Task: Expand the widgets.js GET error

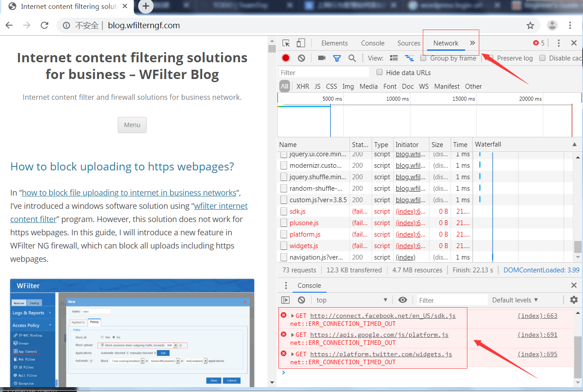Action: [293, 354]
